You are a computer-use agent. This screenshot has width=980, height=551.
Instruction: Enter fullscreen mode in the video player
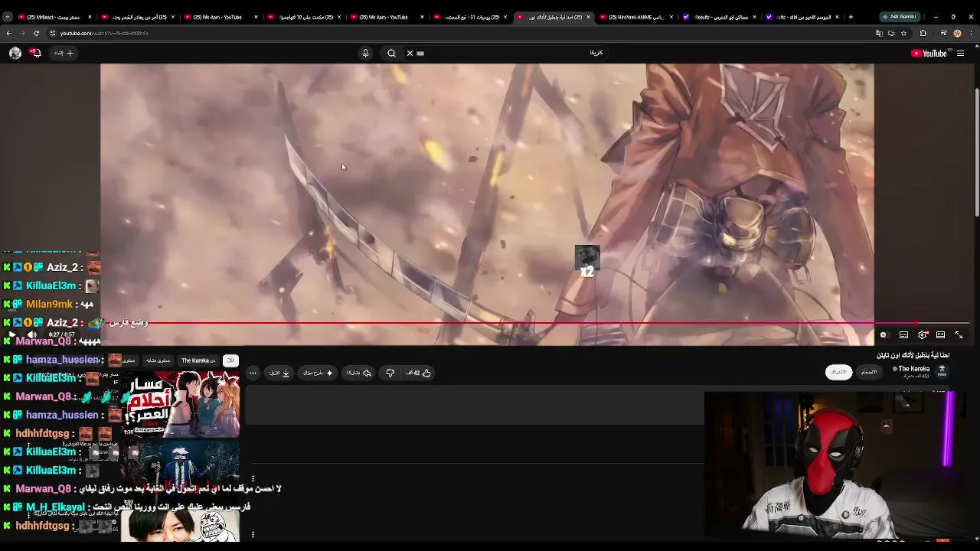pos(959,334)
